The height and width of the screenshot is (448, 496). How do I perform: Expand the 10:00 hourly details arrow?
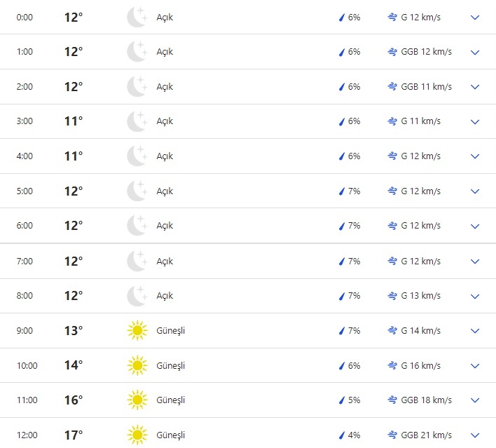pos(475,365)
